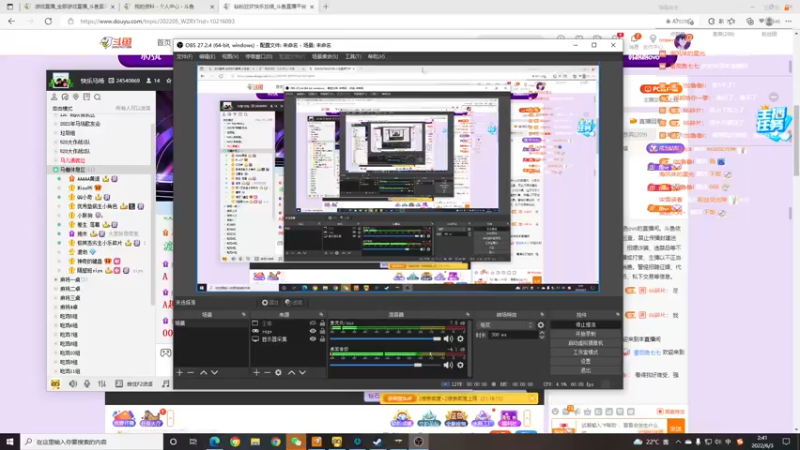Open second mixer channel settings gear

pyautogui.click(x=460, y=365)
